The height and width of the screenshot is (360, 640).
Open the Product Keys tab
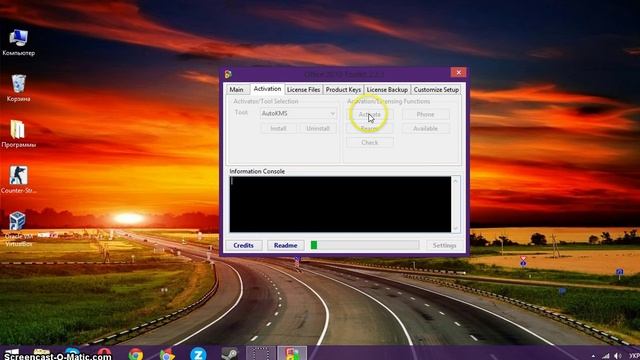[x=343, y=89]
